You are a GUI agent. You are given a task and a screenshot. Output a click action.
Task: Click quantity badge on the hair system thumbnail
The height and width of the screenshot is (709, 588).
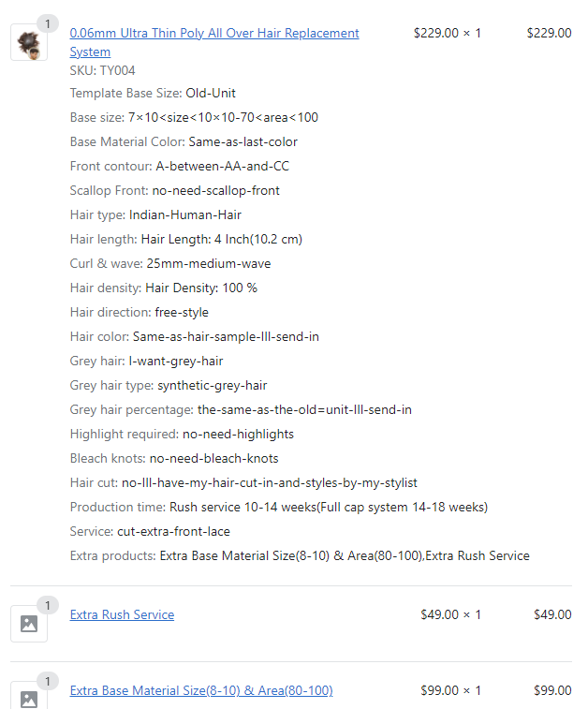tap(47, 23)
